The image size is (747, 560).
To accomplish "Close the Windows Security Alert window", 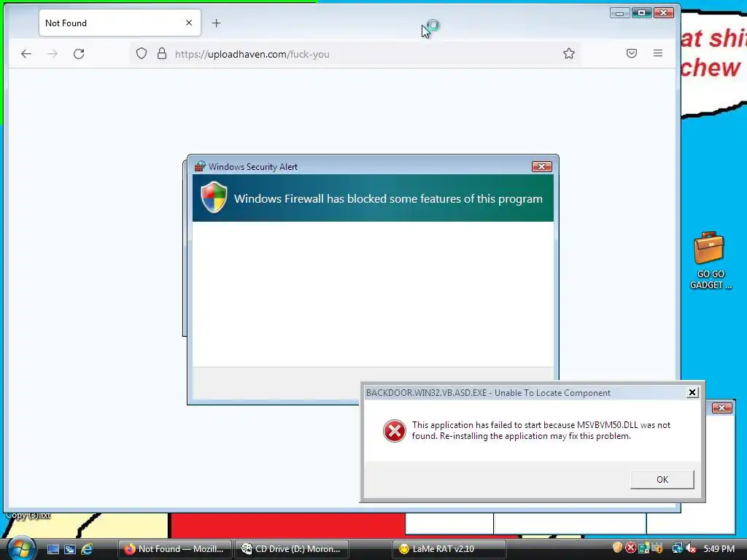I will [542, 167].
